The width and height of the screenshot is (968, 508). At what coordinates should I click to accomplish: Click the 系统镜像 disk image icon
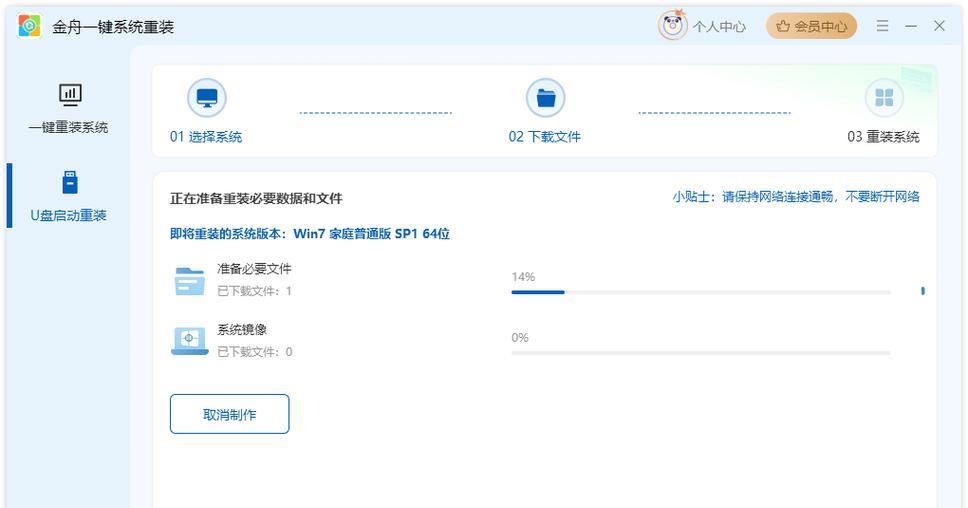(x=189, y=341)
